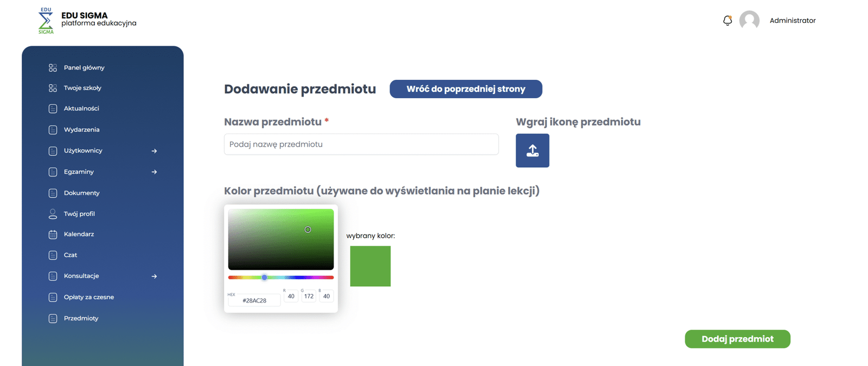The height and width of the screenshot is (366, 868).
Task: Click the HEX color value field
Action: [254, 300]
